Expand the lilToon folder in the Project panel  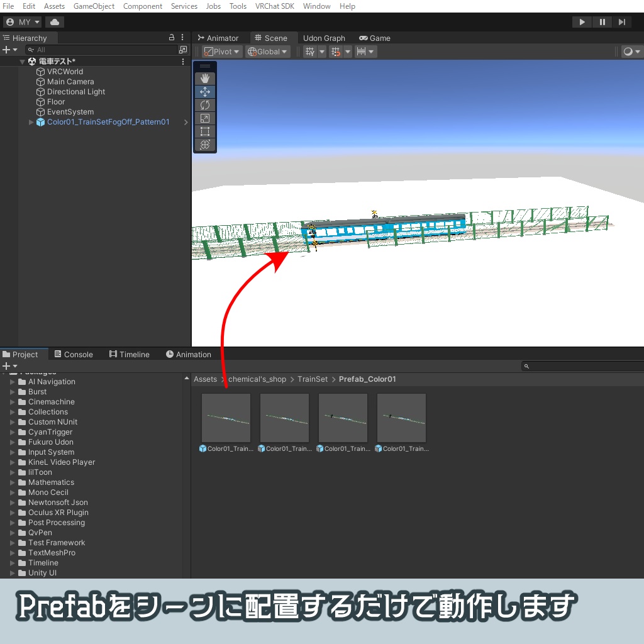coord(14,472)
